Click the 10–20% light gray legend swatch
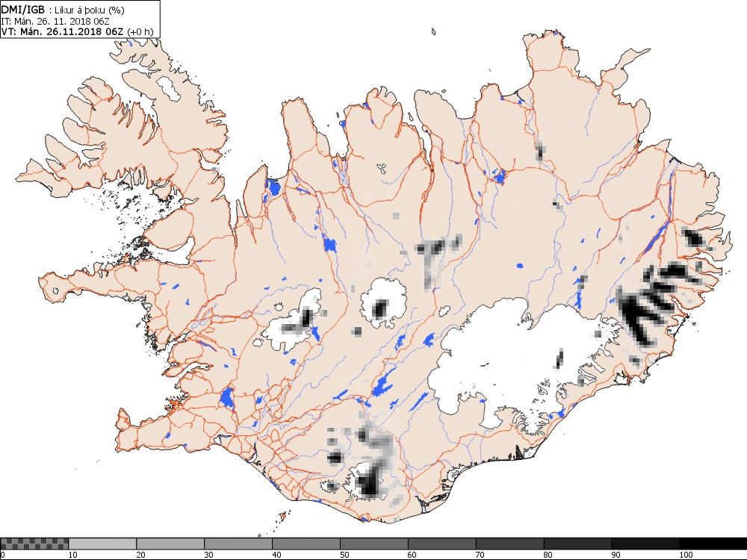The height and width of the screenshot is (560, 747). [x=102, y=544]
